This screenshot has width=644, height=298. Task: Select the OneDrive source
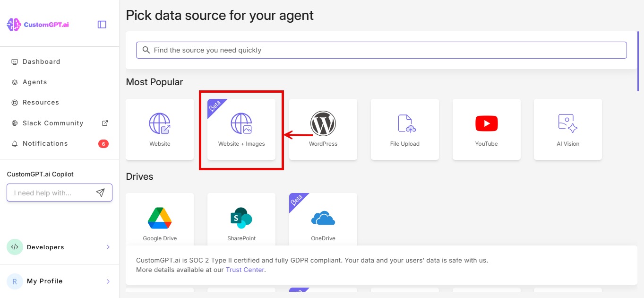pos(323,219)
